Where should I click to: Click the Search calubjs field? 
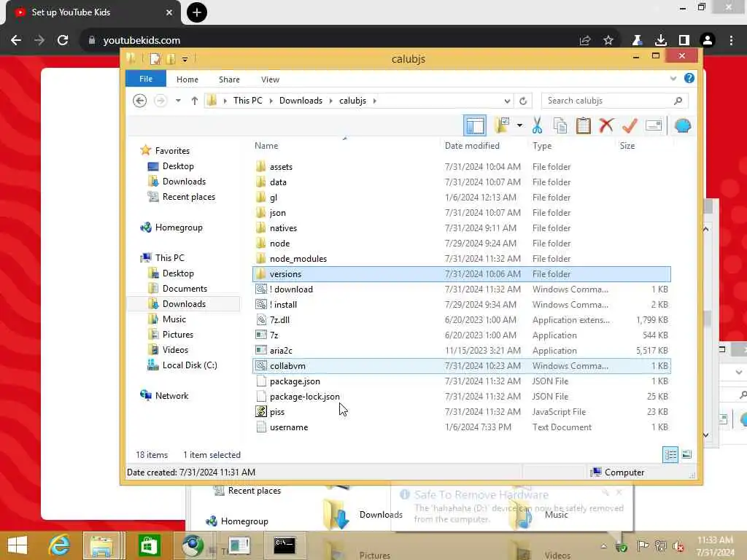(x=614, y=101)
